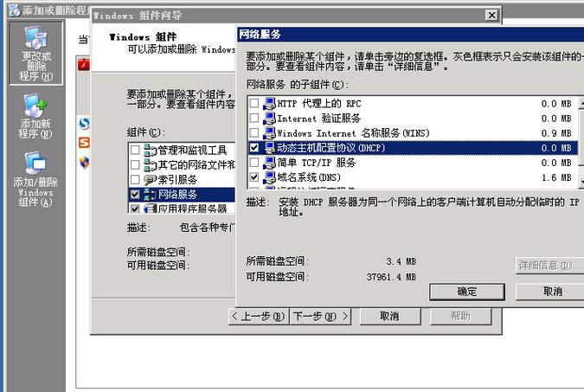This screenshot has height=392, width=584.
Task: Click the 简单 TCP/IP 服务 icon
Action: [x=269, y=163]
